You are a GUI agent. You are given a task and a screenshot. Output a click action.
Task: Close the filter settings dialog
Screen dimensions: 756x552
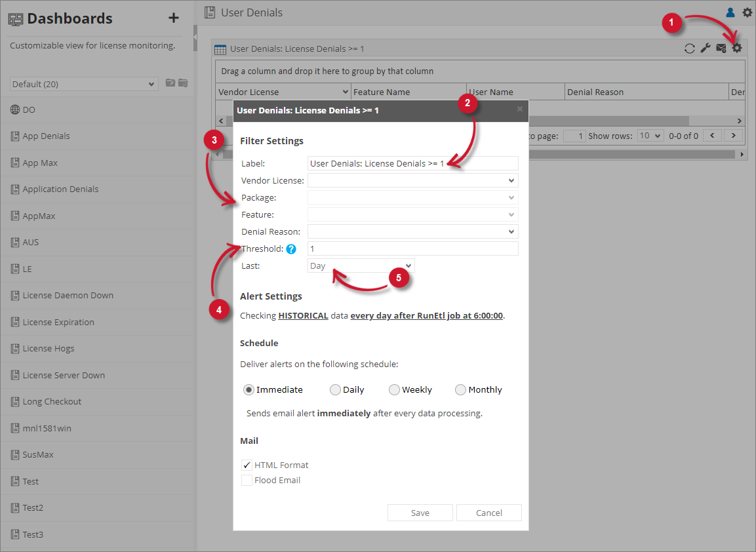(x=520, y=109)
